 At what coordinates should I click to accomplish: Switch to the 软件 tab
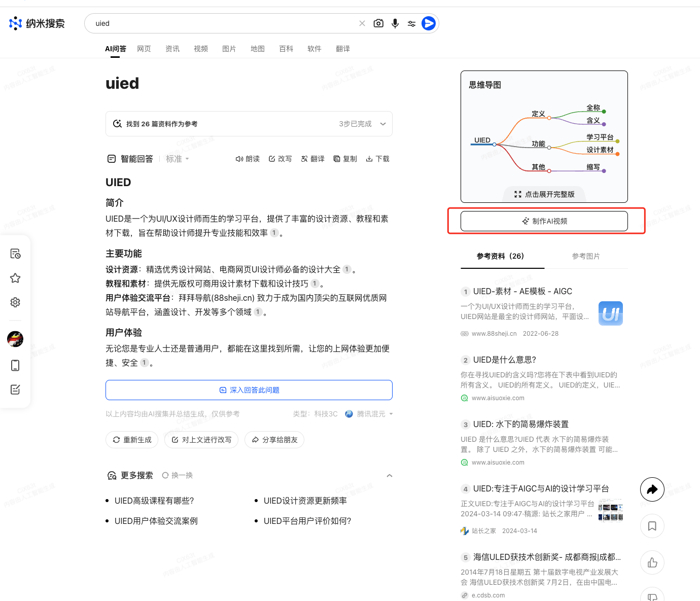coord(314,49)
